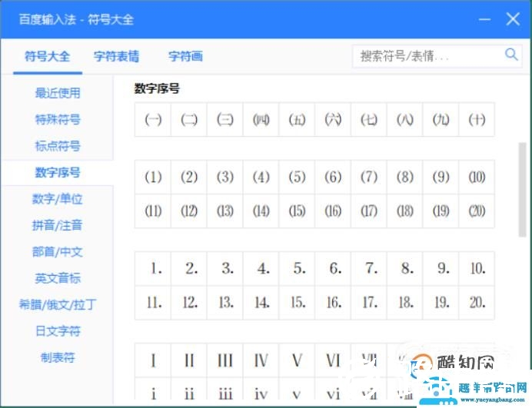Viewport: 532px width, 408px height.
Task: Select the 数字序号 category
Action: (58, 172)
